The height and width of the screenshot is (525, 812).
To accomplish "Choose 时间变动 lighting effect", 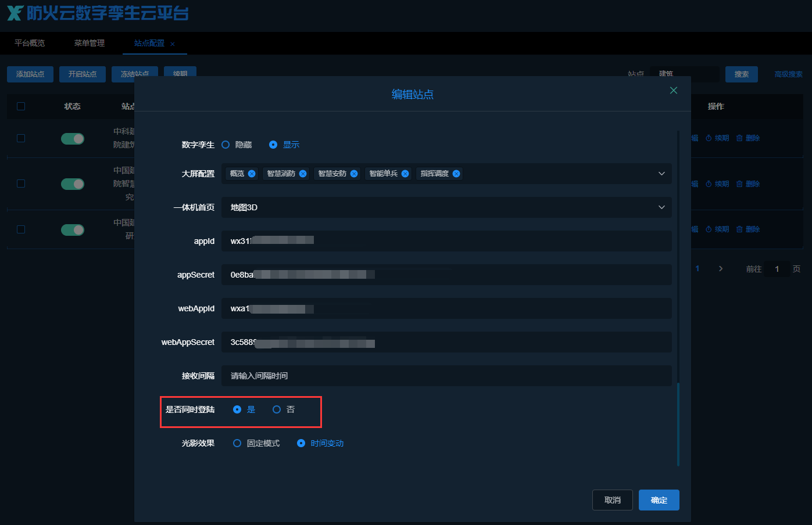I will tap(320, 443).
